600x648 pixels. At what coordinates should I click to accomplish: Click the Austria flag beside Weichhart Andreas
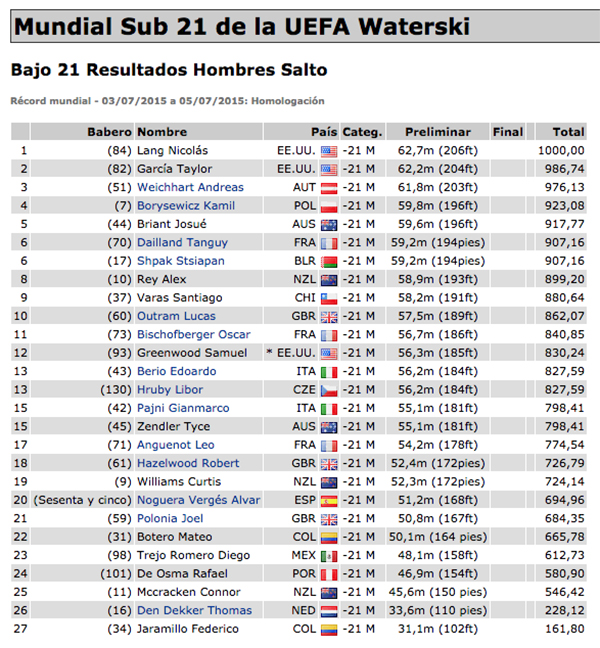click(330, 187)
